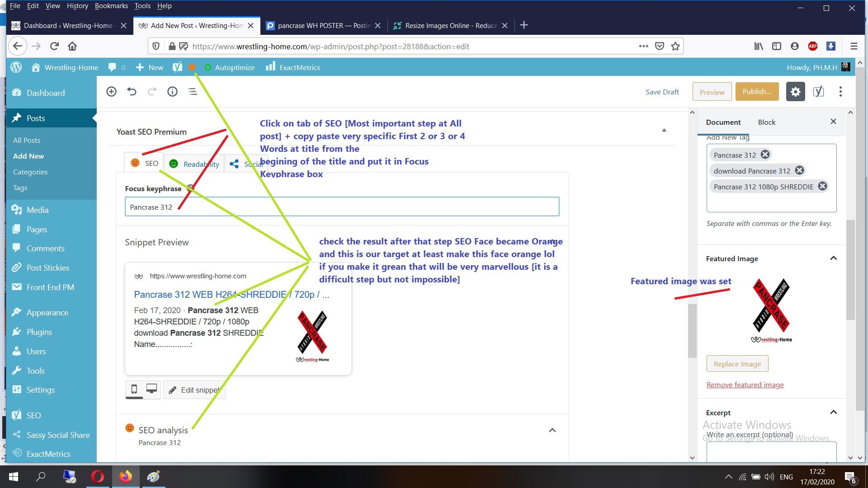Image resolution: width=868 pixels, height=488 pixels.
Task: Open notification center in system tray
Action: click(850, 478)
